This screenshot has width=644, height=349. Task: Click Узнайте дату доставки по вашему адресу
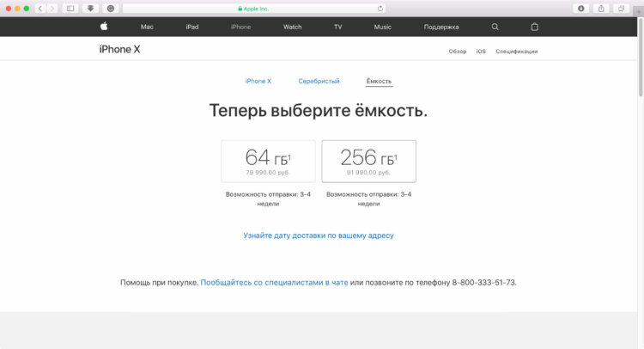tap(319, 236)
